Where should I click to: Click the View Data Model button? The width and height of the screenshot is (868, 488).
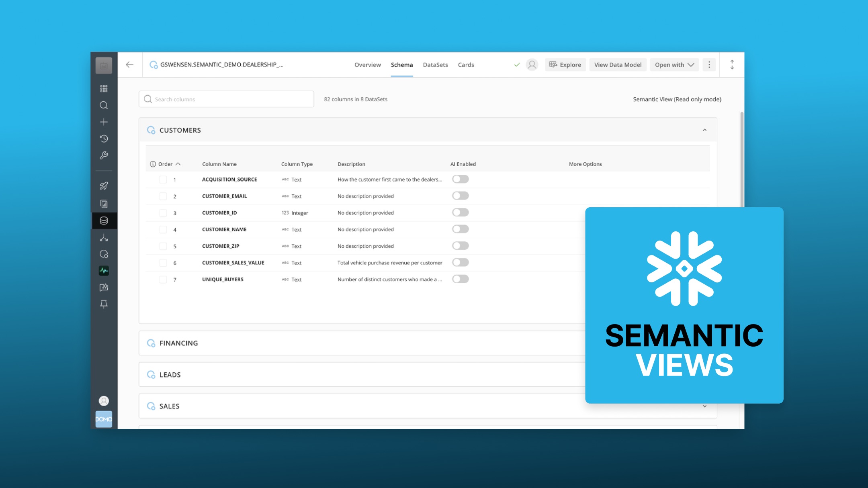[618, 65]
